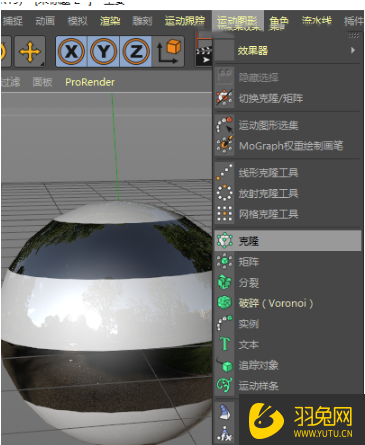Click the 线形克隆工具 icon

pyautogui.click(x=225, y=172)
